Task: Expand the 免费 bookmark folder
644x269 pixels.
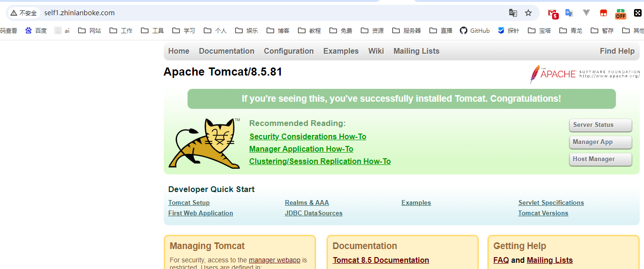Action: [x=341, y=30]
